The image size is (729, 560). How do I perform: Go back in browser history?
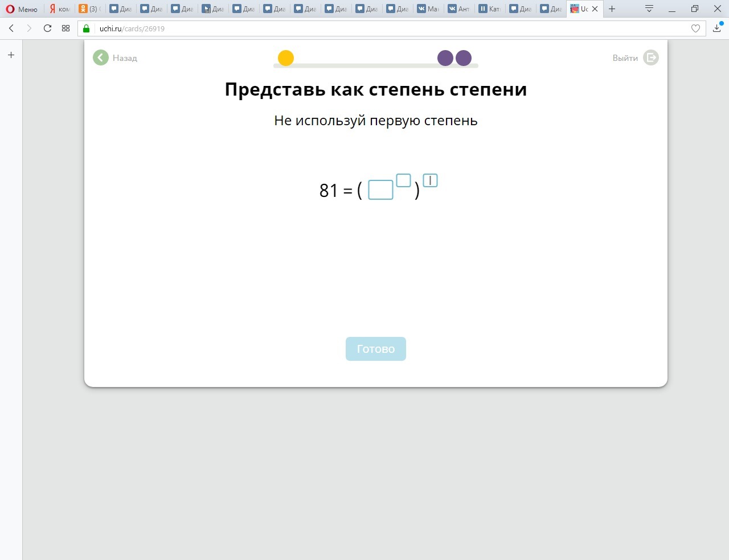11,28
